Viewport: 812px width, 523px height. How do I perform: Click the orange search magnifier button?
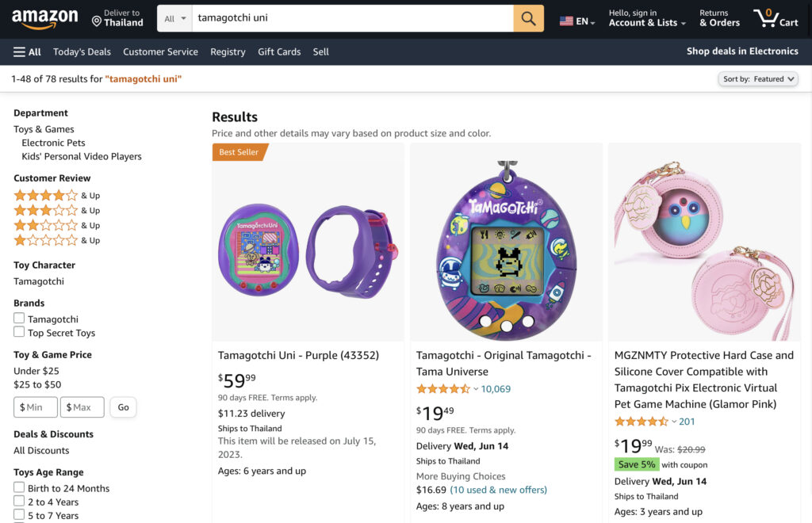click(528, 18)
